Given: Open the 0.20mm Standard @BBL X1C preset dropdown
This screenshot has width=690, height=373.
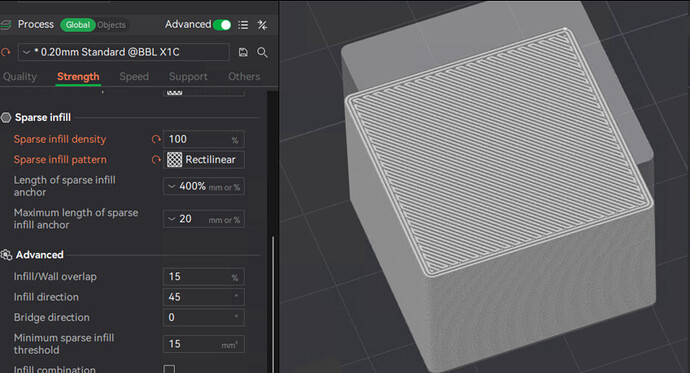Looking at the screenshot, I should 124,52.
